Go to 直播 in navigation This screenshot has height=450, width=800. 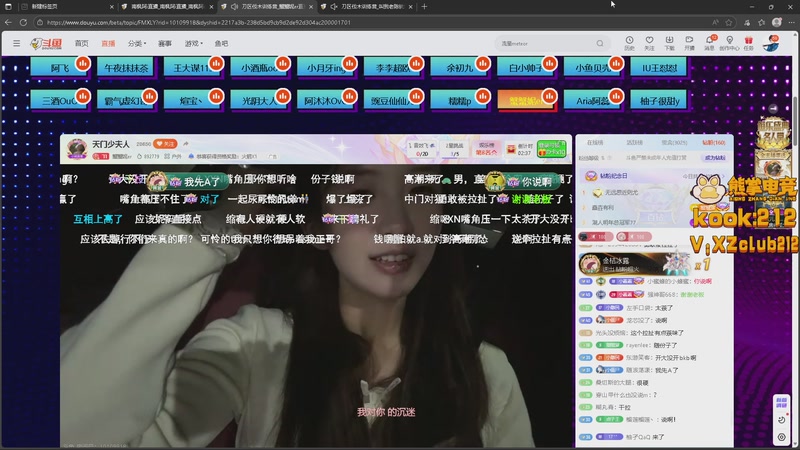click(x=108, y=43)
